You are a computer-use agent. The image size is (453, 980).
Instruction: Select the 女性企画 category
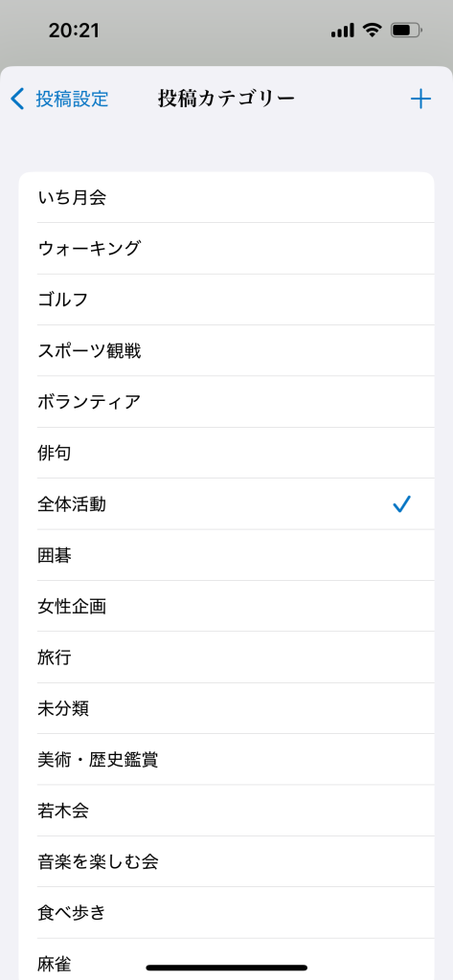pyautogui.click(x=226, y=606)
